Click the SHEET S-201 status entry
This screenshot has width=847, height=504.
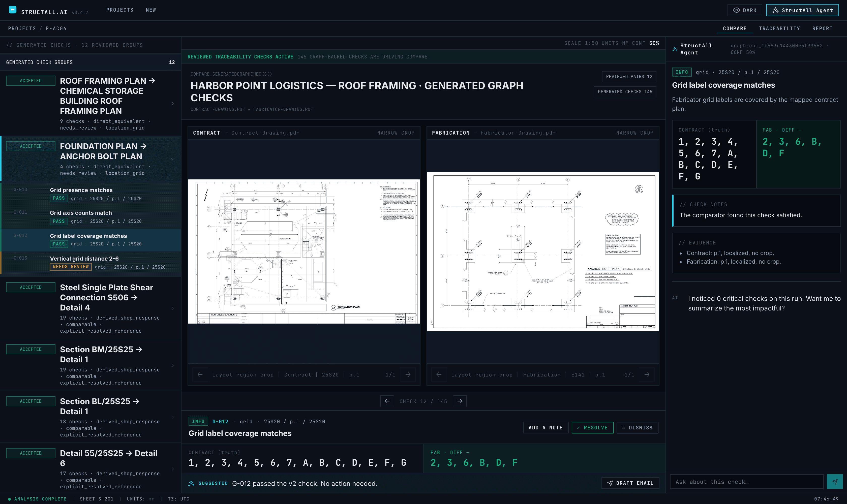(97, 499)
